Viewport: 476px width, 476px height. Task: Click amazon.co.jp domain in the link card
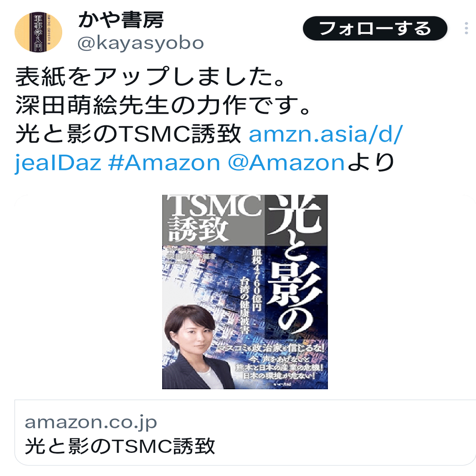coord(91,422)
